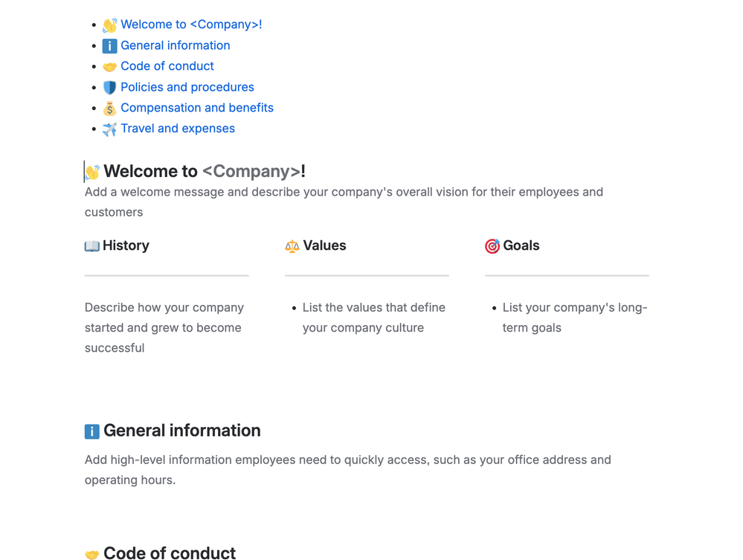
Task: Click the History description placeholder text
Action: (164, 327)
